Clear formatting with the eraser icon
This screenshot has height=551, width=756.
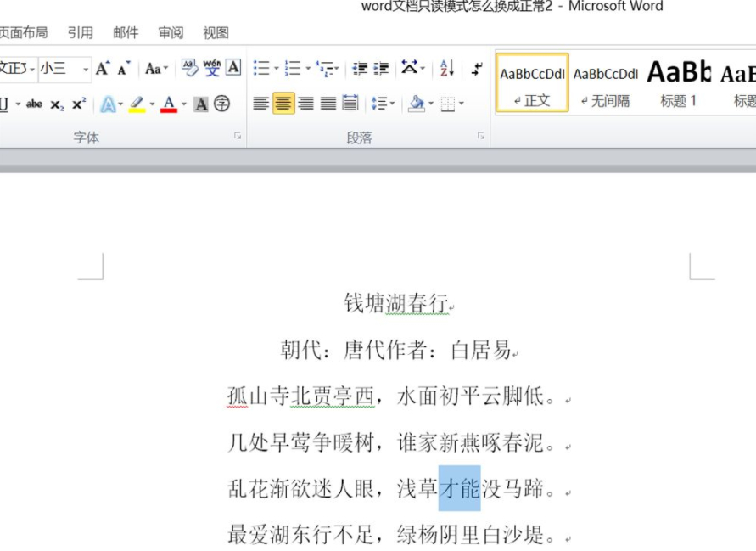(188, 68)
